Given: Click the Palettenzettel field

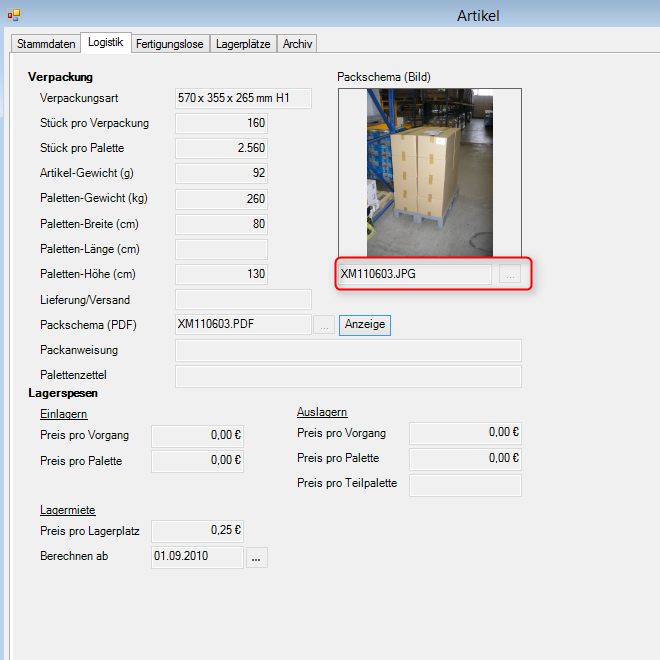Looking at the screenshot, I should (348, 376).
